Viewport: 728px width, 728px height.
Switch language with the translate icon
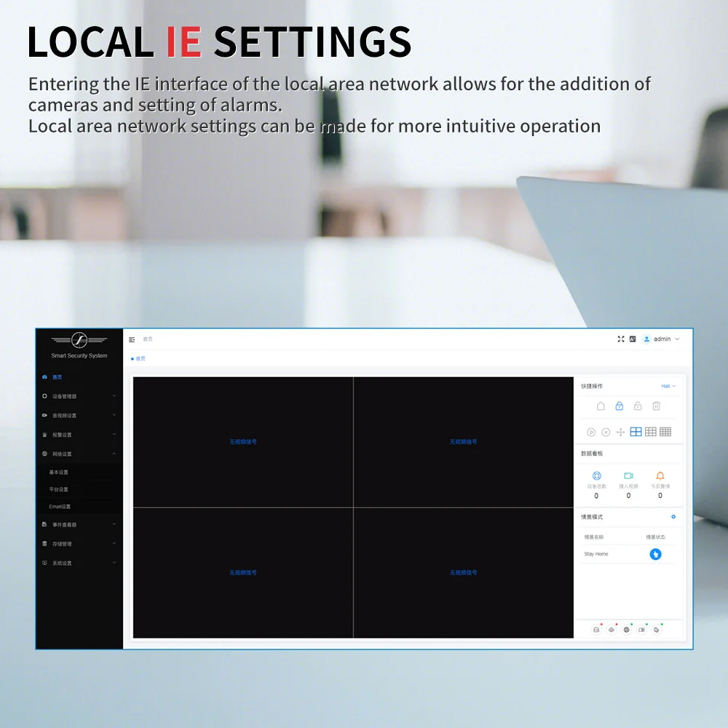633,339
